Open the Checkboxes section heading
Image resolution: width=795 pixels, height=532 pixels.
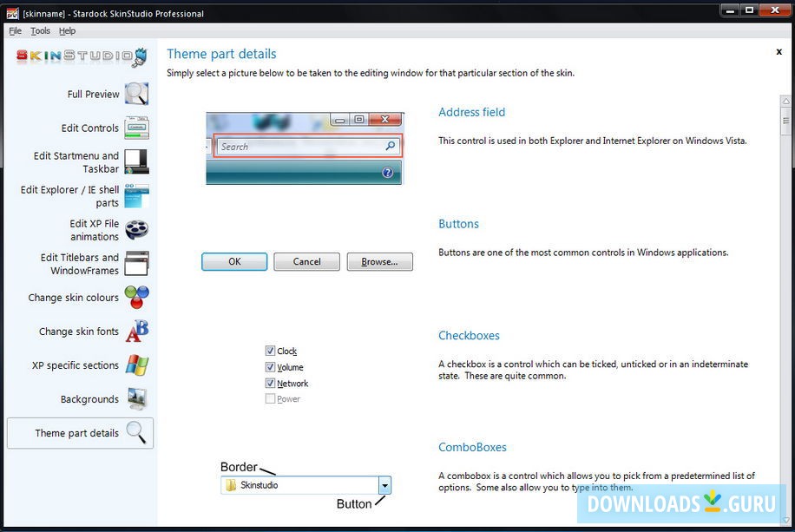(469, 335)
